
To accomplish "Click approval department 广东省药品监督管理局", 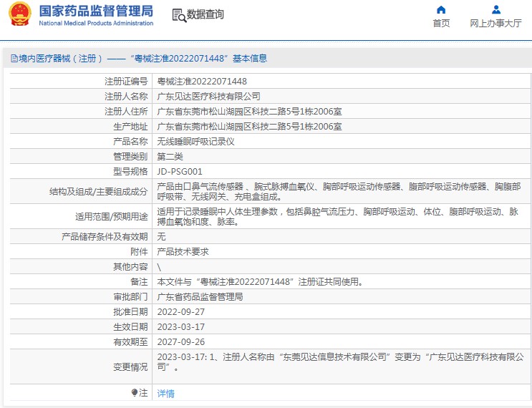I will (200, 296).
